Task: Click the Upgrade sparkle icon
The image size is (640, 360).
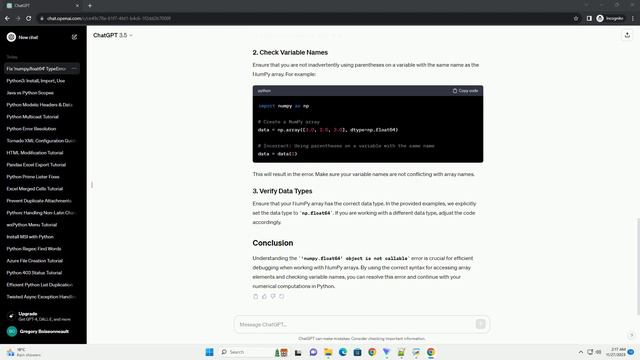Action: (11, 316)
